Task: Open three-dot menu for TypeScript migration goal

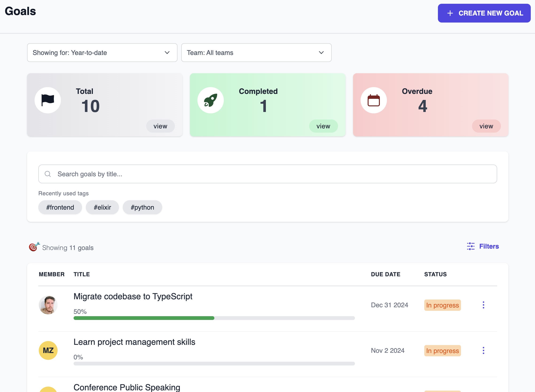Action: coord(483,305)
